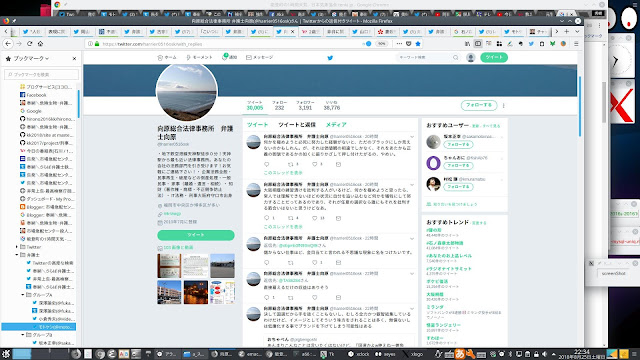Screen dimensions: 640x360
Task: Select the highlighted モトケン bookmark entry
Action: pos(38,327)
